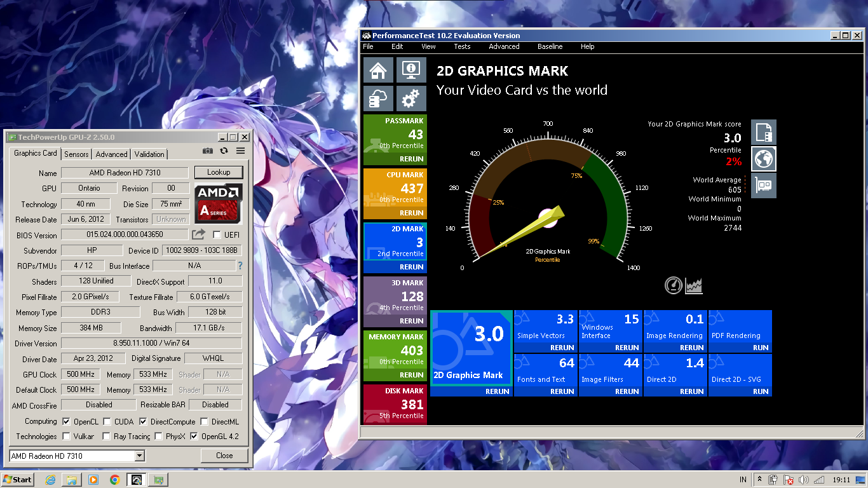Screen dimensions: 868x488
Task: Toggle the OpenGL 4.2 checkbox
Action: point(194,437)
